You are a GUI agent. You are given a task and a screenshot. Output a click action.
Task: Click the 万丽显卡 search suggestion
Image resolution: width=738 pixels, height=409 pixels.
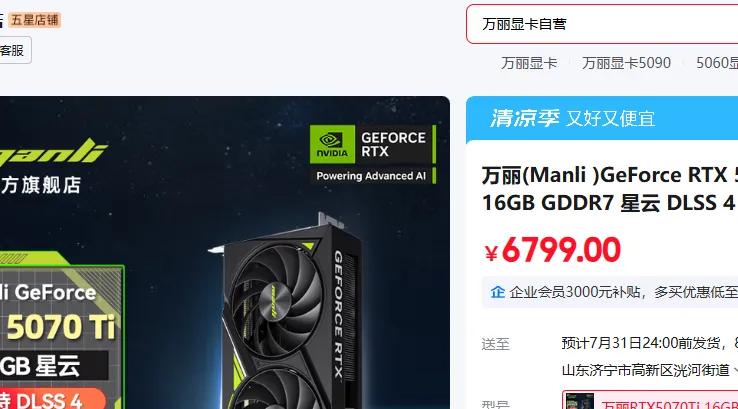tap(529, 63)
